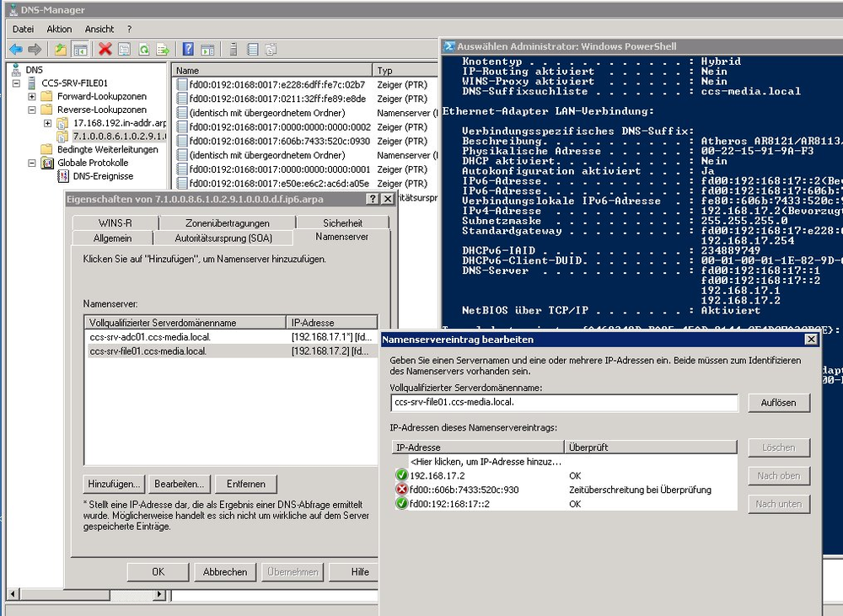Collapse the Globale Protokolle tree node
843x616 pixels.
pos(32,163)
